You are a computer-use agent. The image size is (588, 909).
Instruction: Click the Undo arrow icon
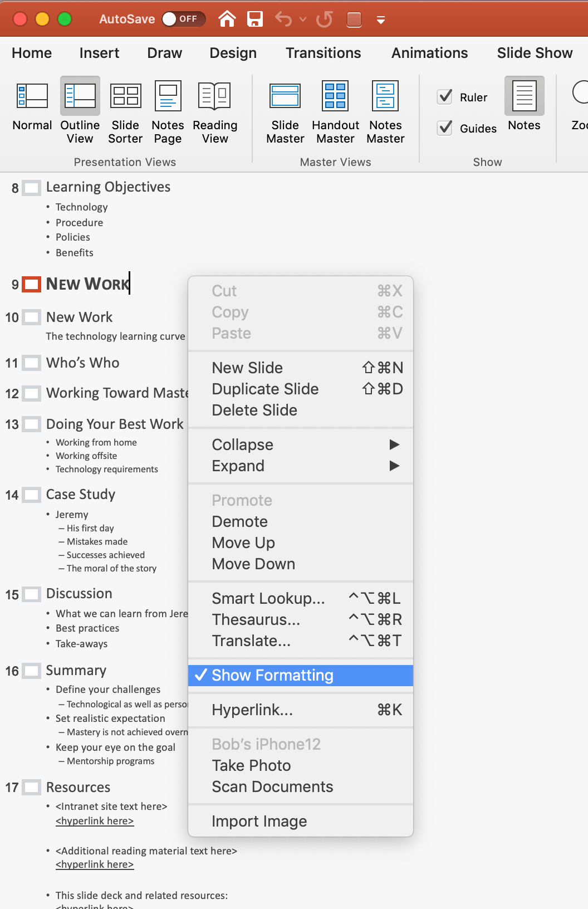283,19
